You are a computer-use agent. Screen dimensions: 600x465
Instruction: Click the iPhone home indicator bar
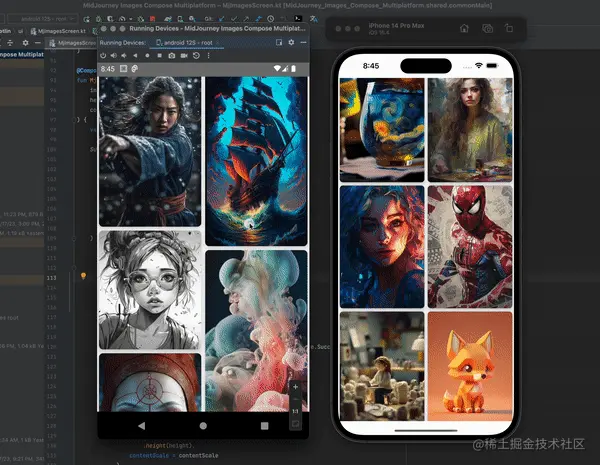[426, 430]
